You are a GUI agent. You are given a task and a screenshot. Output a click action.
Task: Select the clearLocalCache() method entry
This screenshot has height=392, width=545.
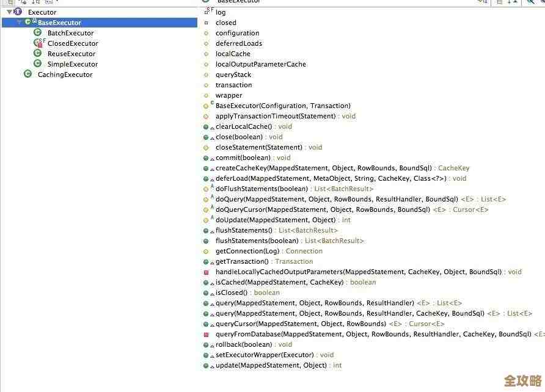point(244,126)
